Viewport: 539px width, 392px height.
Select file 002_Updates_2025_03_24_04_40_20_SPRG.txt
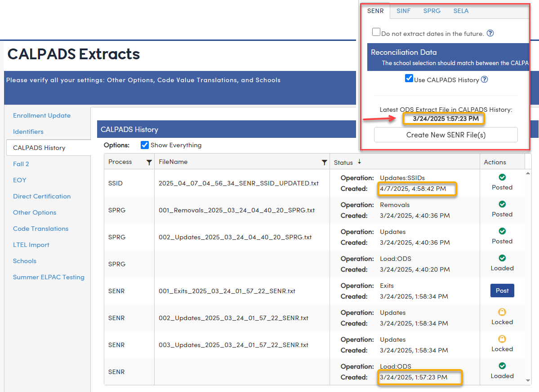(235, 237)
